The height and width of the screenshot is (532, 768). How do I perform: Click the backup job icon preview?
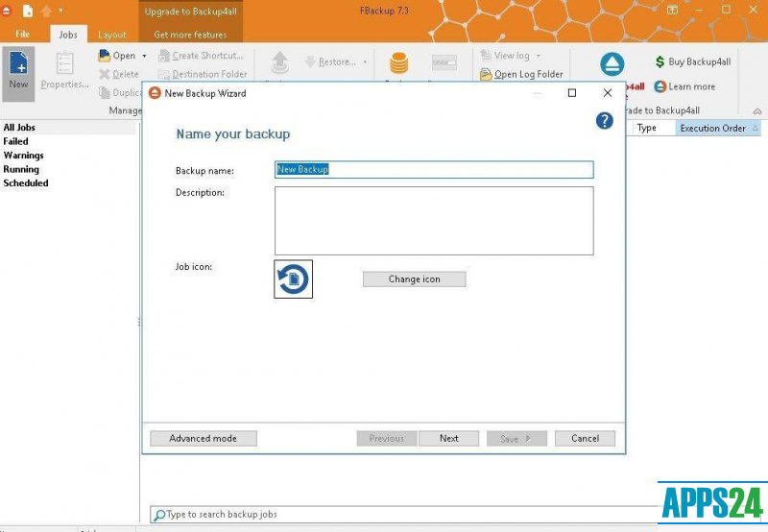[x=293, y=279]
